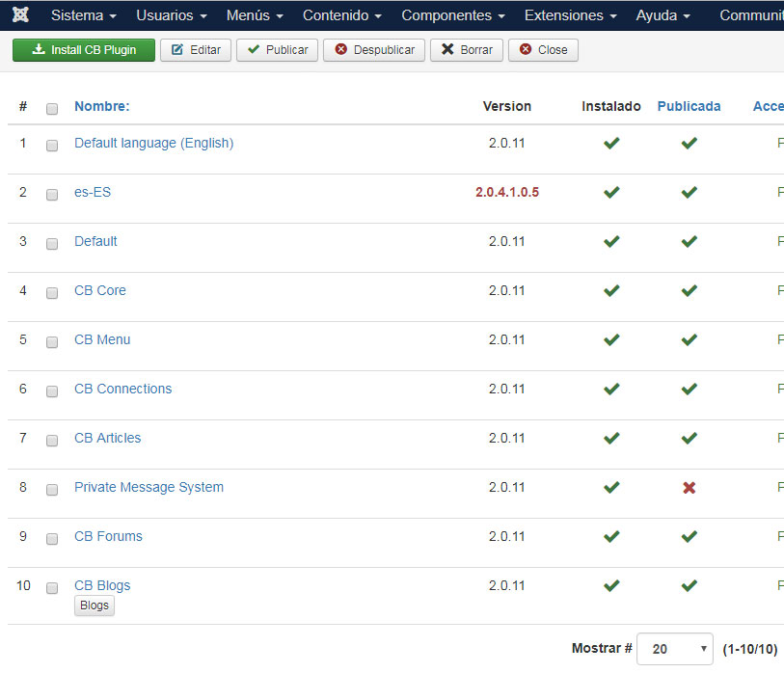Viewport: 784px width, 700px height.
Task: Click the installed checkmark for CB Menu
Action: click(611, 340)
